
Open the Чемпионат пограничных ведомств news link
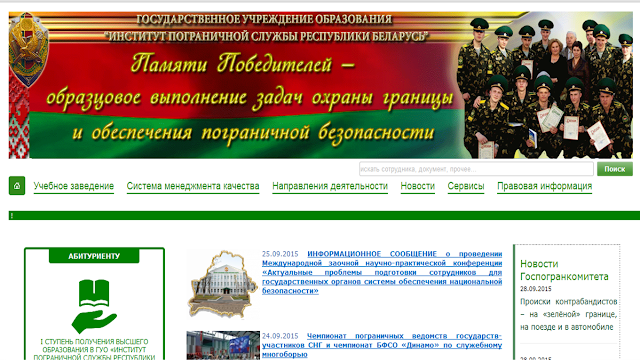click(x=382, y=345)
